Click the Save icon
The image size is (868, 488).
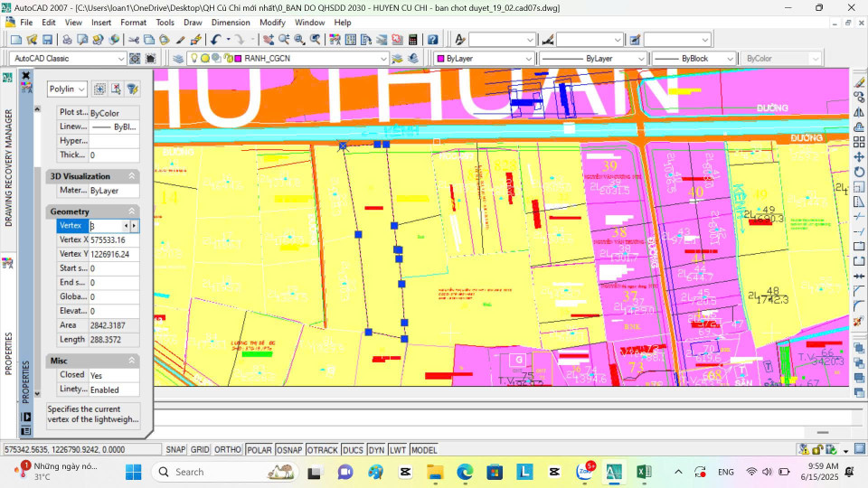[48, 40]
